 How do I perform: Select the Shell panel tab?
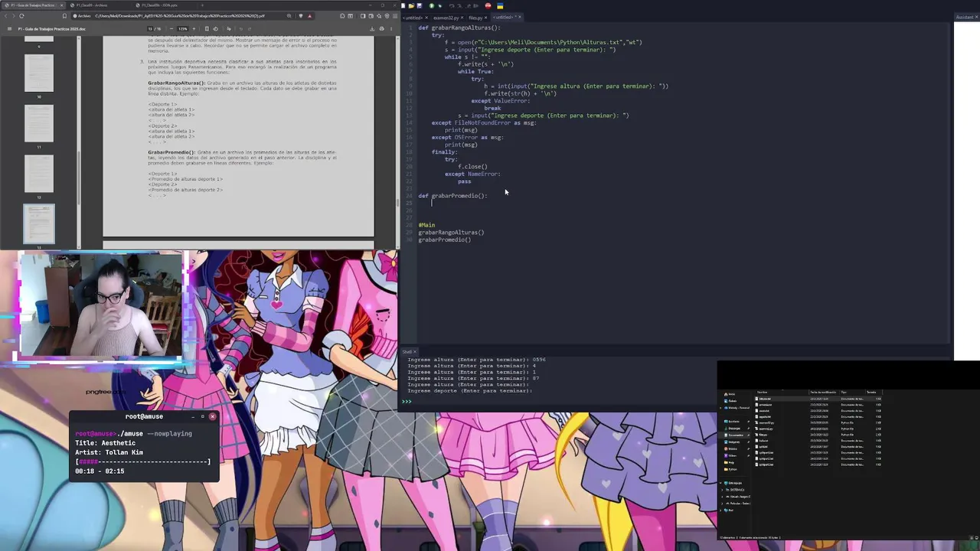[x=407, y=351]
